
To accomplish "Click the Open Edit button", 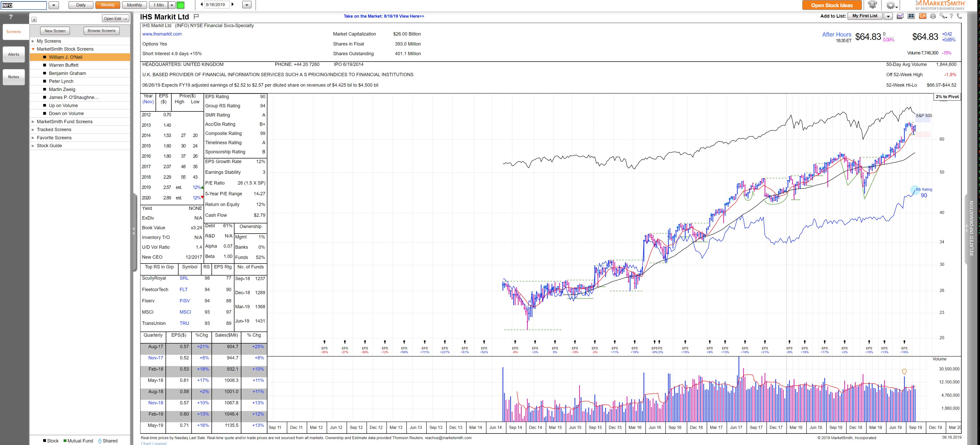I will pos(116,19).
